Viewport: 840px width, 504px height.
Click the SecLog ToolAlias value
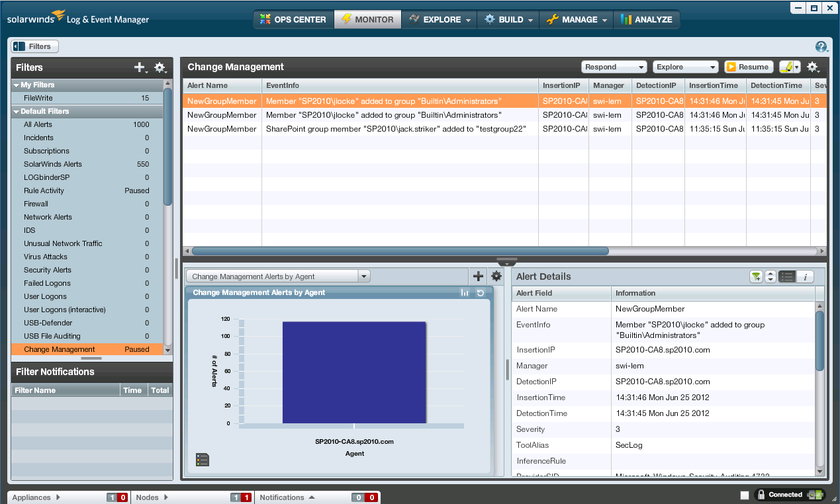click(x=628, y=445)
